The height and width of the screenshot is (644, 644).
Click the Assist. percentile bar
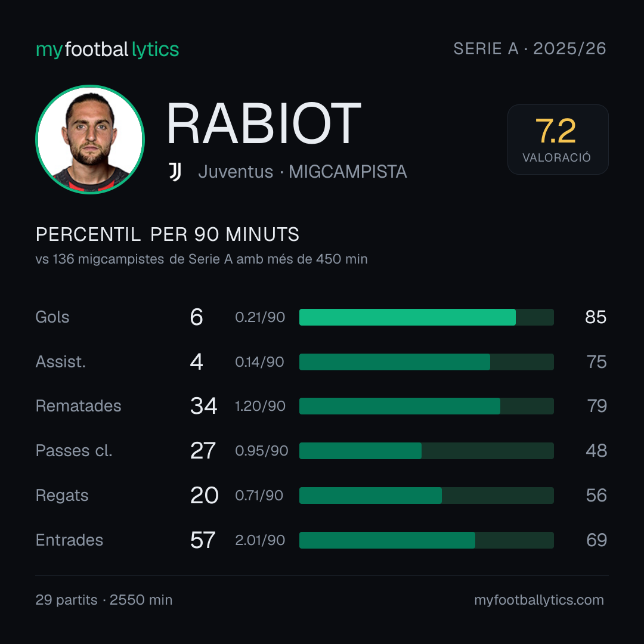[x=426, y=362]
